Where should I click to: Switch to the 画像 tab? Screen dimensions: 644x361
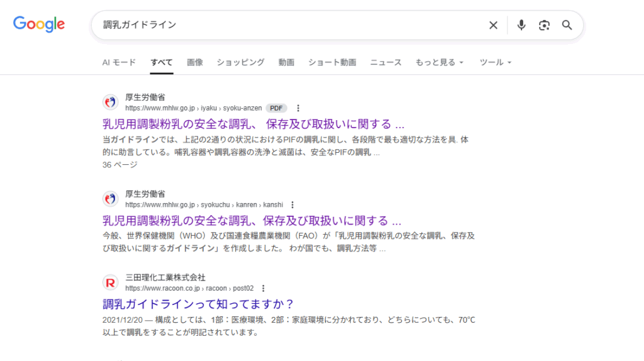[x=195, y=62]
